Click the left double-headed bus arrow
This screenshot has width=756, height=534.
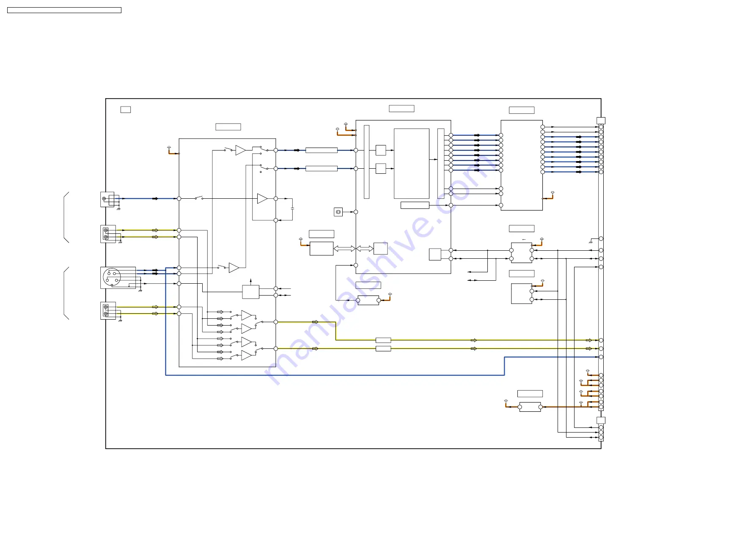pos(344,249)
